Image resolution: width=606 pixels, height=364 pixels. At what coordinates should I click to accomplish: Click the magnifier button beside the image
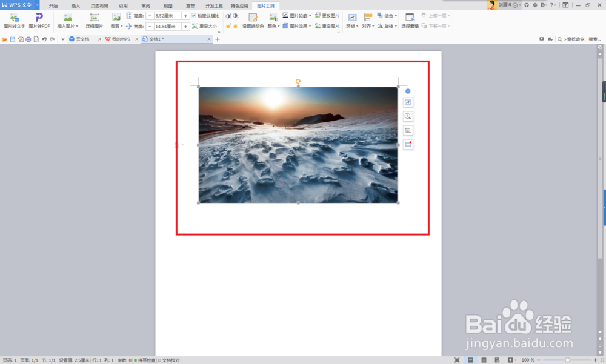[408, 117]
